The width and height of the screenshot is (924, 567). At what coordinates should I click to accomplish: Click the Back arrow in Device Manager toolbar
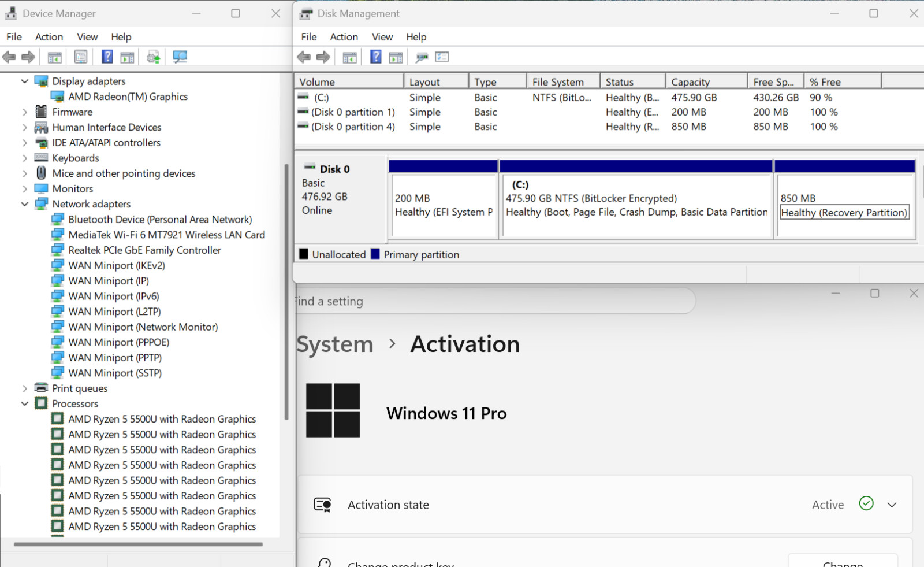(x=9, y=57)
